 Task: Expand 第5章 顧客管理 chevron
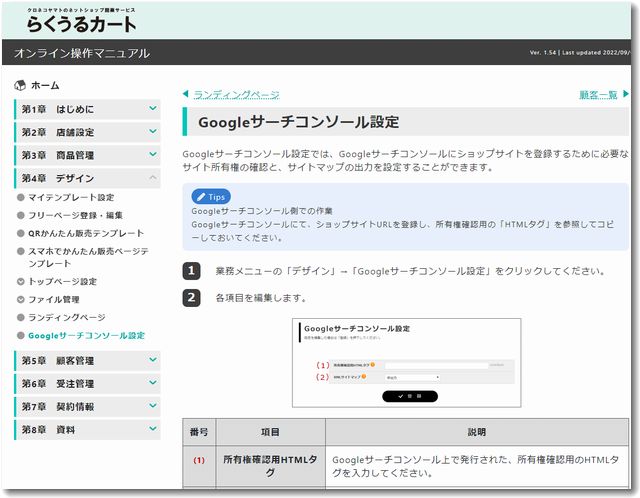[153, 360]
